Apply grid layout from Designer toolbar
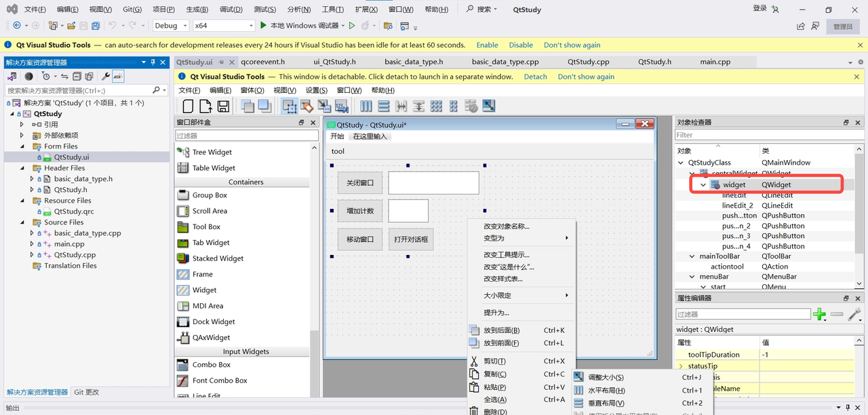The height and width of the screenshot is (415, 868). point(436,106)
